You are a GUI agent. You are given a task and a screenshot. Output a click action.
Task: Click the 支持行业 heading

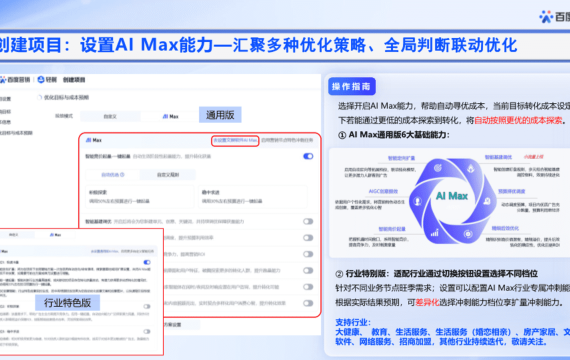(353, 322)
